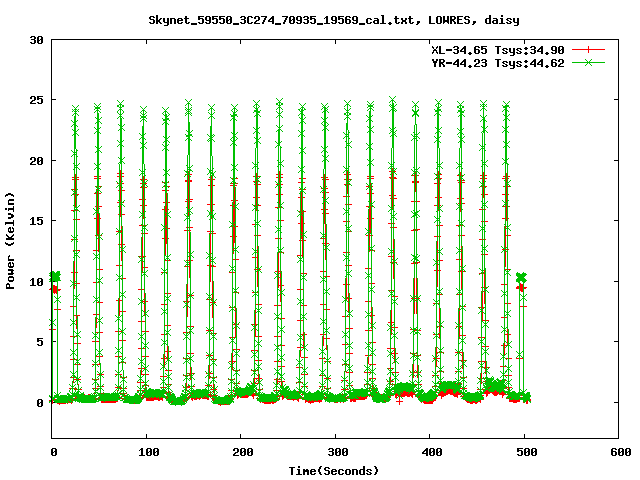Image resolution: width=640 pixels, height=480 pixels.
Task: Click y-axis tick label 20
Action: (x=36, y=161)
